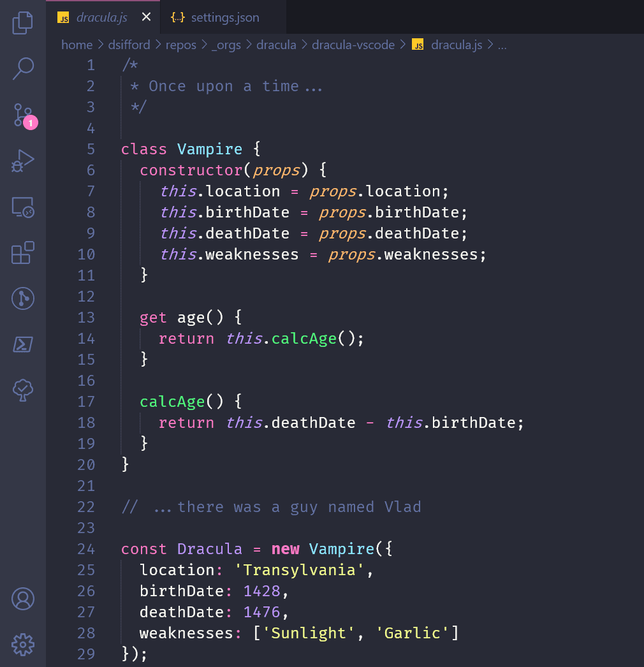Open the Extensions view icon
644x667 pixels.
23,253
